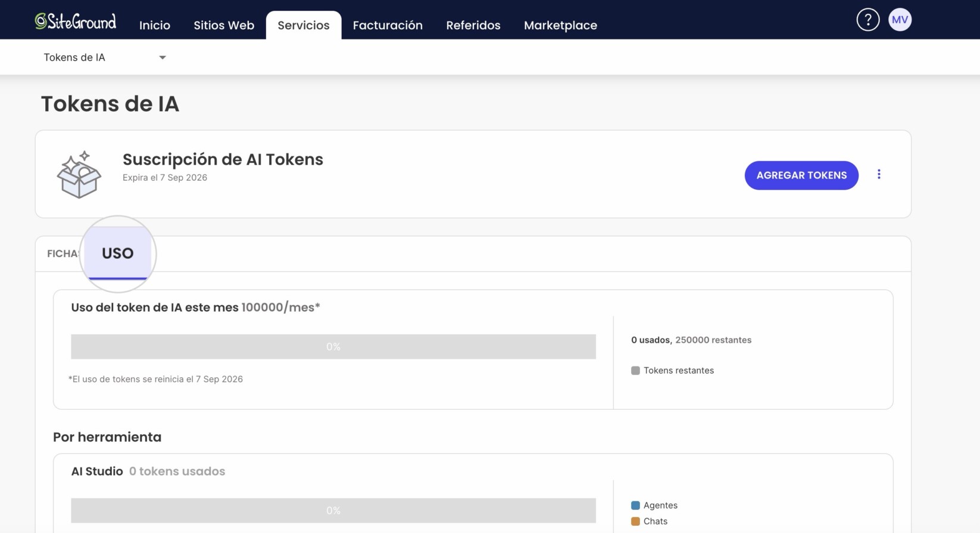Click the 'Expira el 7 Sep 2026' text
Image resolution: width=980 pixels, height=533 pixels.
[x=165, y=177]
